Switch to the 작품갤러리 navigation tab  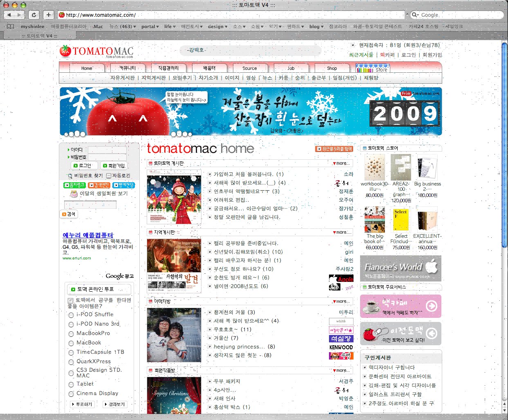(168, 68)
